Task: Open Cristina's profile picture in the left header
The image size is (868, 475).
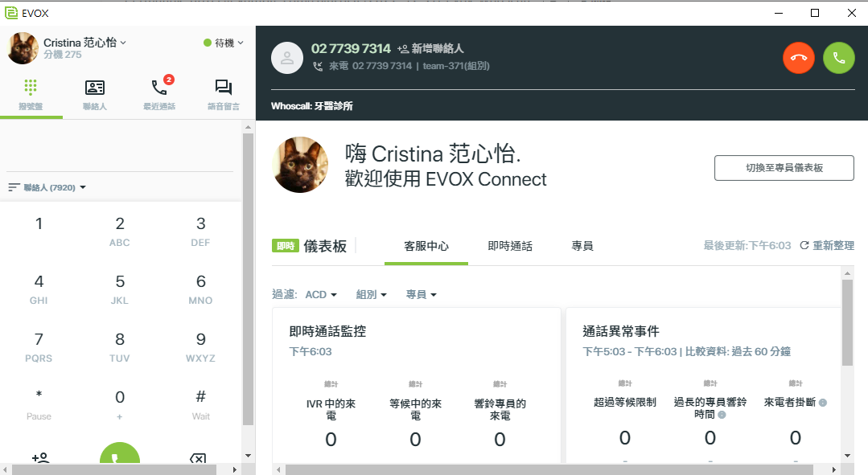Action: point(23,48)
